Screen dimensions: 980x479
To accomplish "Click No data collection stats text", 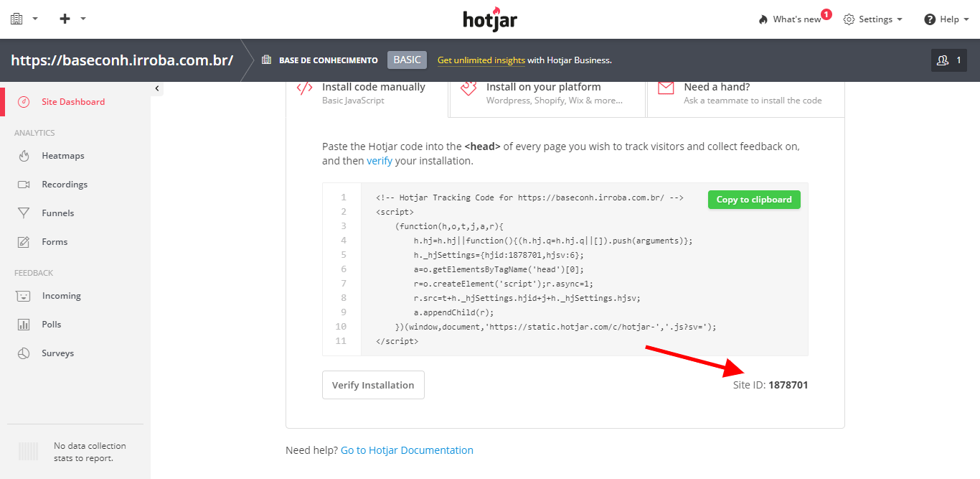I will point(90,452).
